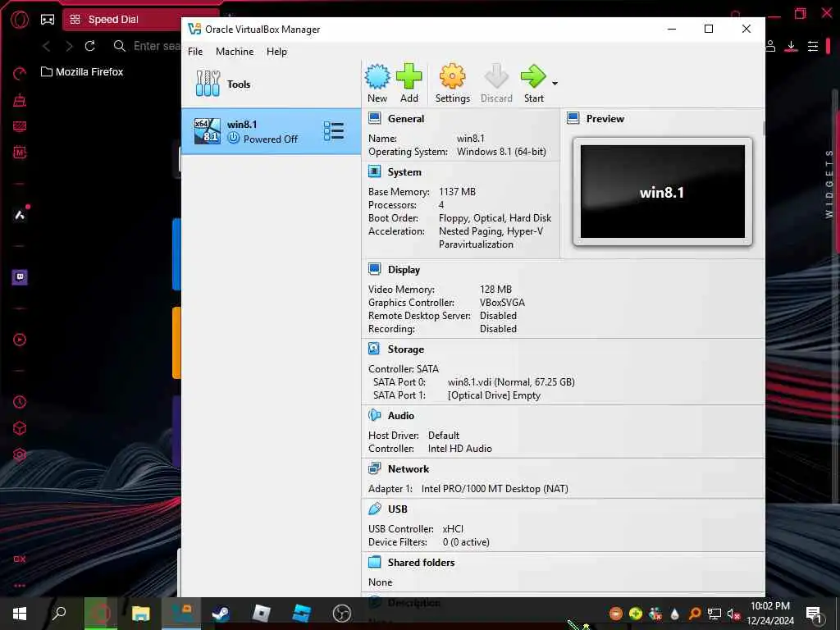This screenshot has width=840, height=630.
Task: Click the Audio speaker icon
Action: point(374,415)
